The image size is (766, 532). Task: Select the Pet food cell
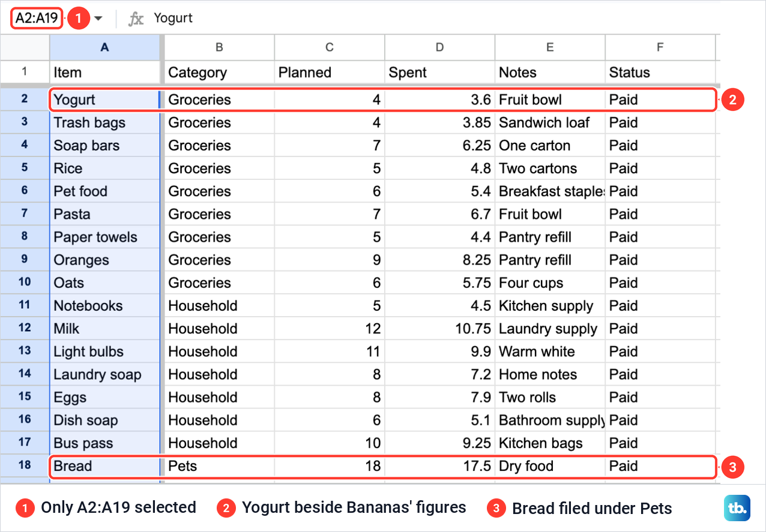click(105, 191)
